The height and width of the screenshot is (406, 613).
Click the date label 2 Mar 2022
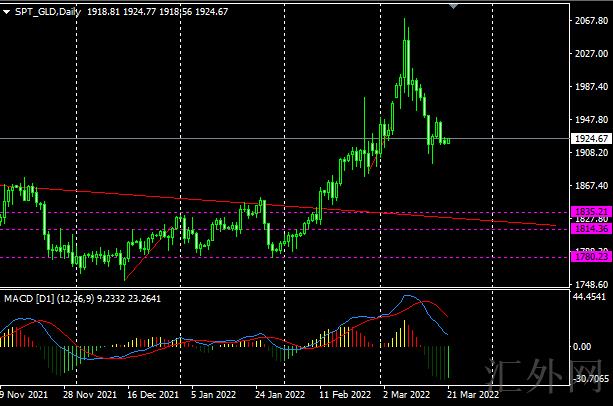click(x=406, y=395)
